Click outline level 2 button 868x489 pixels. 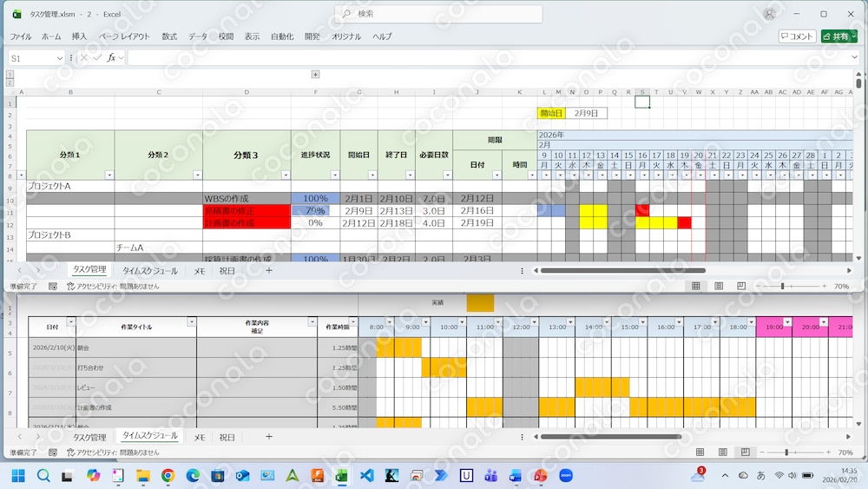pos(10,82)
